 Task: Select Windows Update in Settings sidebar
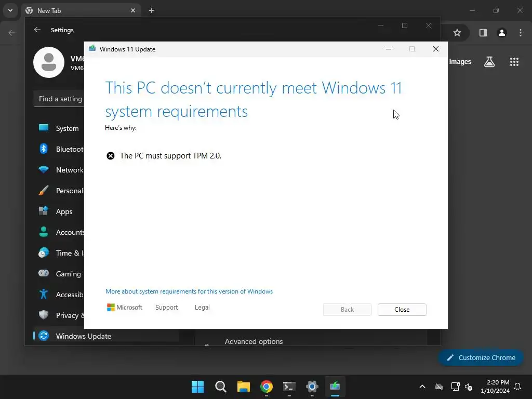click(106, 336)
